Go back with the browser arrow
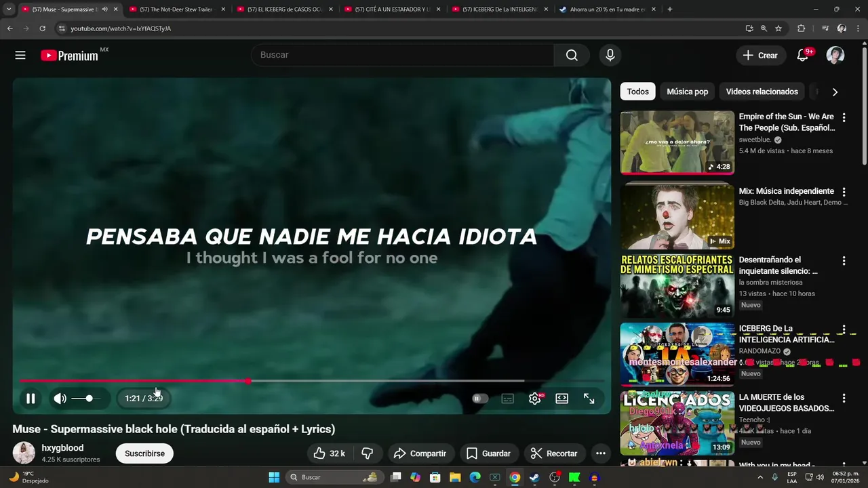Viewport: 868px width, 488px height. (10, 28)
